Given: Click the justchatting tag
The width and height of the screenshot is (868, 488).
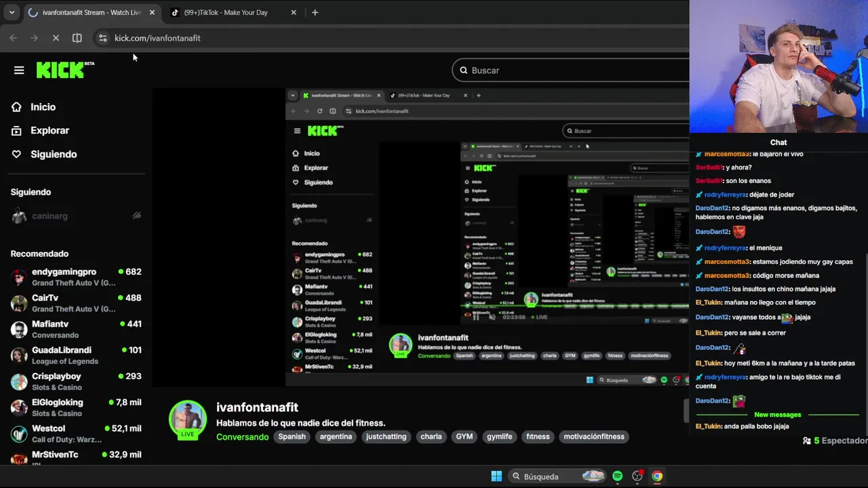Looking at the screenshot, I should tap(386, 436).
